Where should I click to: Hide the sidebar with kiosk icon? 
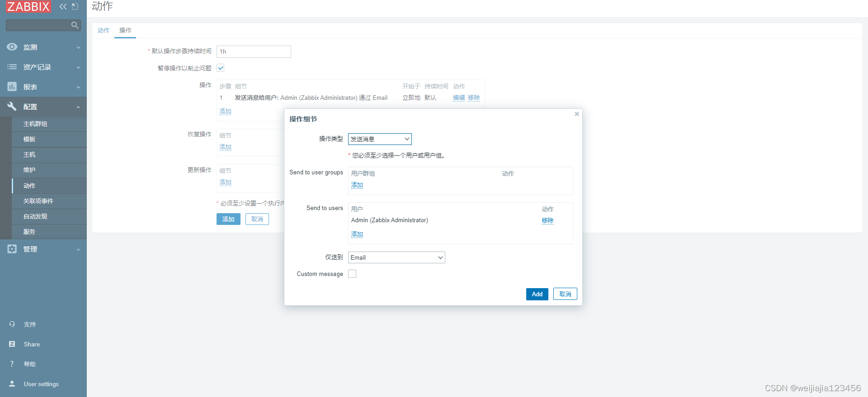[75, 6]
